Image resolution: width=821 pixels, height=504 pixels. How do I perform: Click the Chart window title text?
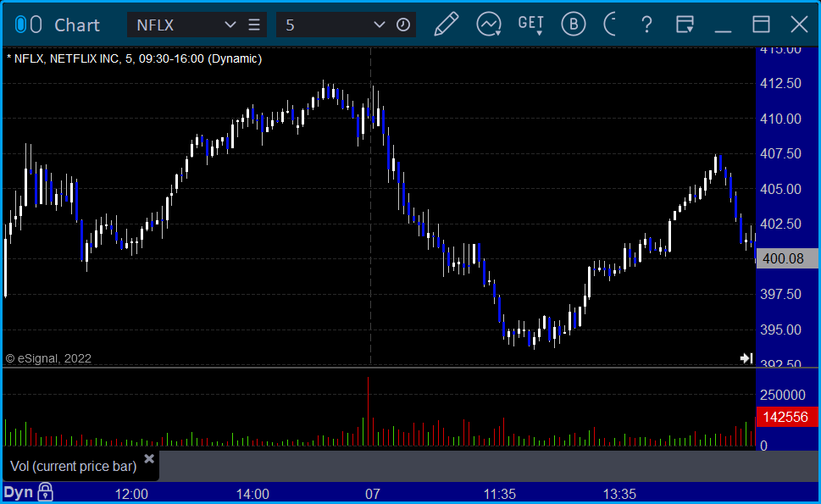[77, 25]
